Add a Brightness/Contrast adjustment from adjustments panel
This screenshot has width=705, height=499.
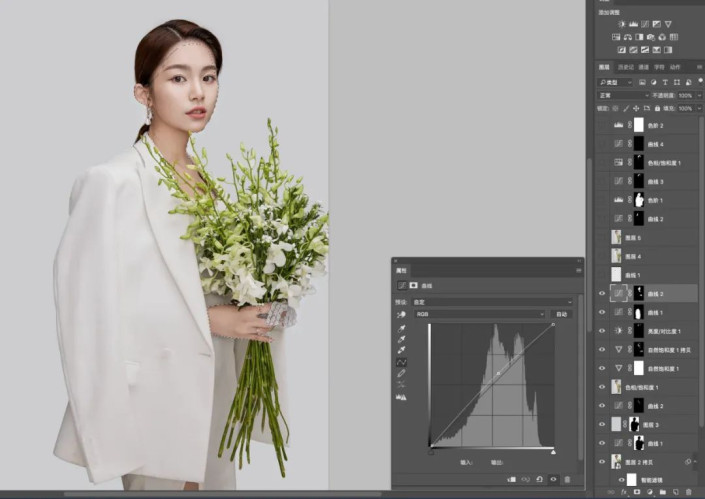tap(621, 24)
